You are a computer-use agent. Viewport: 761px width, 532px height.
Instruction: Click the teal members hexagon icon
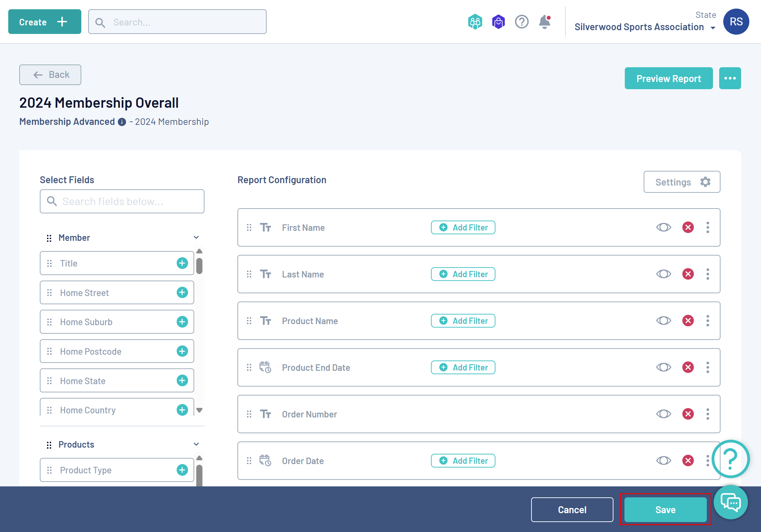click(475, 22)
